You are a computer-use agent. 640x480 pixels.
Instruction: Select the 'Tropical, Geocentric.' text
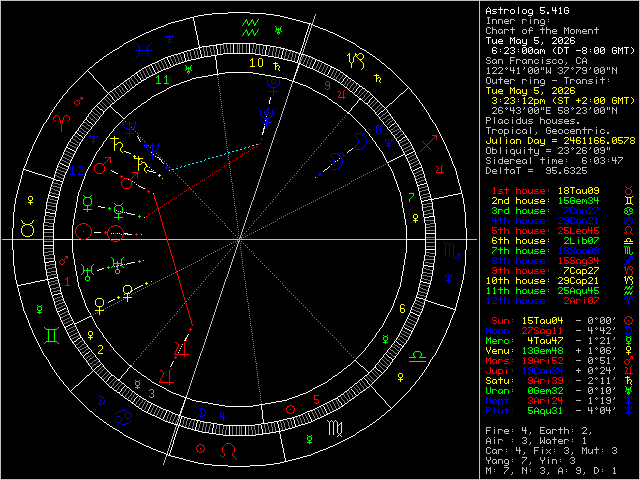[548, 131]
